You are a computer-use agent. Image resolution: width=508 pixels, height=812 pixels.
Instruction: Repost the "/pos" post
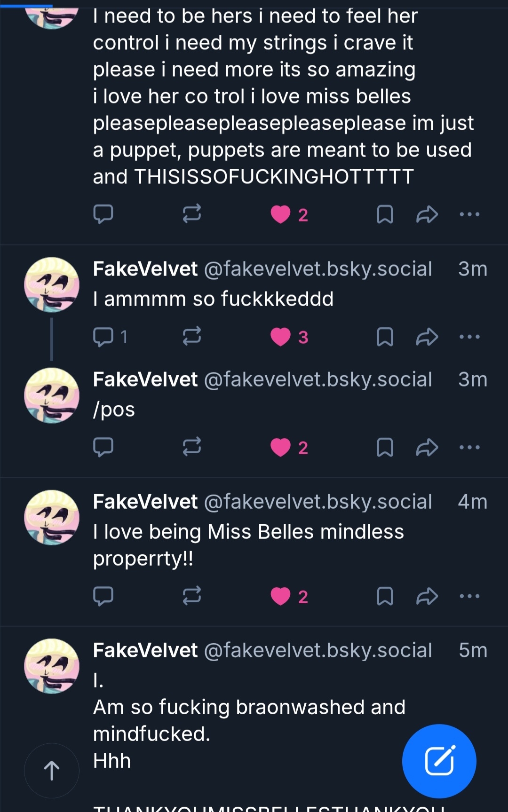tap(192, 447)
